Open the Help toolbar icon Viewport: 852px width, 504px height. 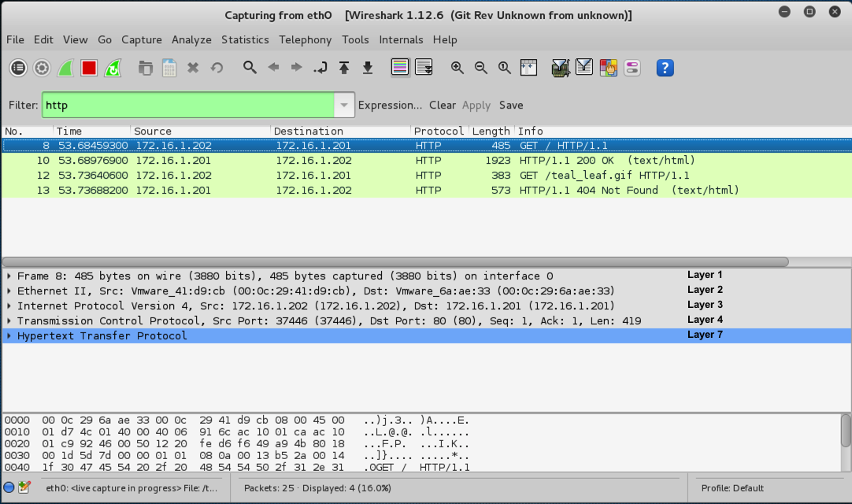(x=665, y=69)
